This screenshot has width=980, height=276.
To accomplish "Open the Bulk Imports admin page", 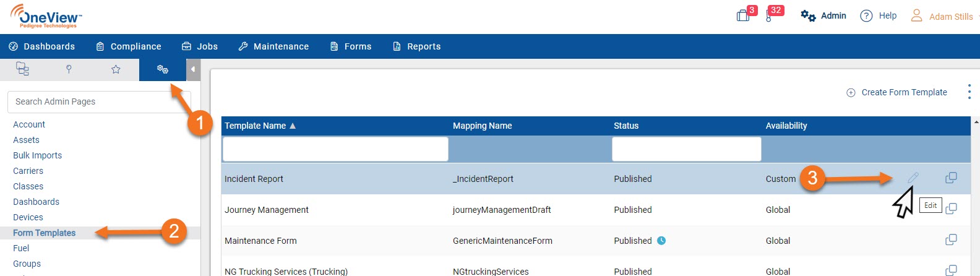I will coord(37,155).
